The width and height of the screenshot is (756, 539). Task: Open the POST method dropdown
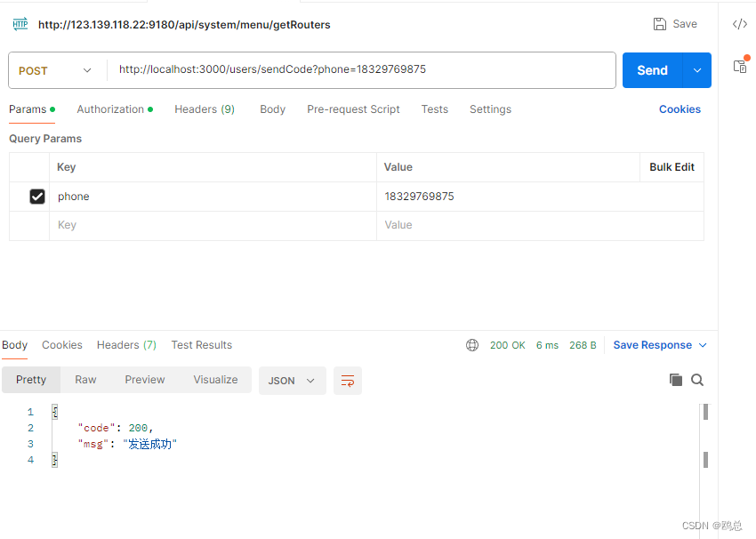click(x=54, y=71)
